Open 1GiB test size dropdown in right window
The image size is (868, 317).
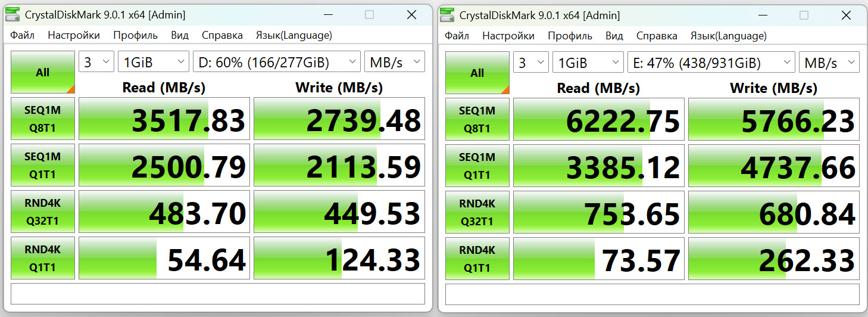pos(588,62)
